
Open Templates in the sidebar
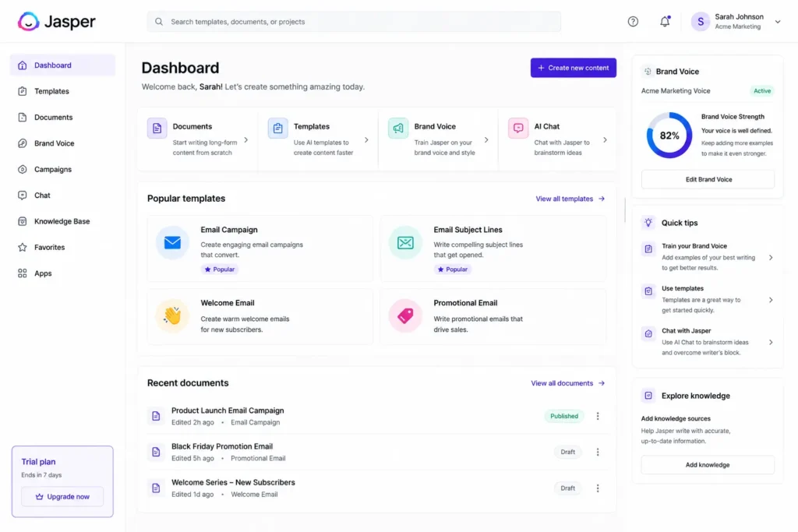click(x=62, y=91)
